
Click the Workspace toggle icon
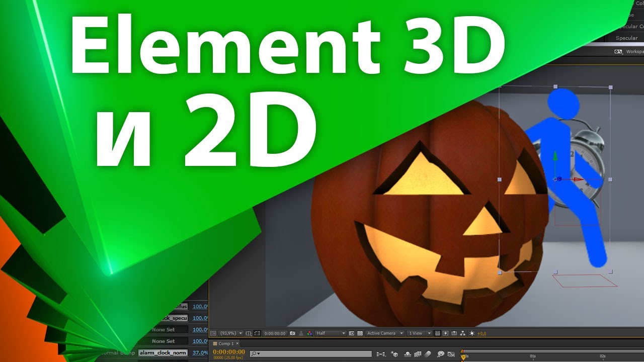point(618,51)
